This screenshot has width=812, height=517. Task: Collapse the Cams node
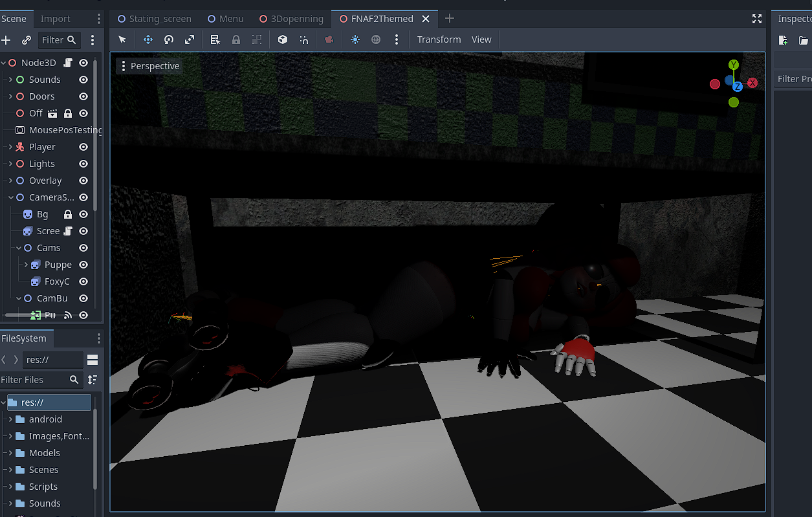[x=19, y=248]
